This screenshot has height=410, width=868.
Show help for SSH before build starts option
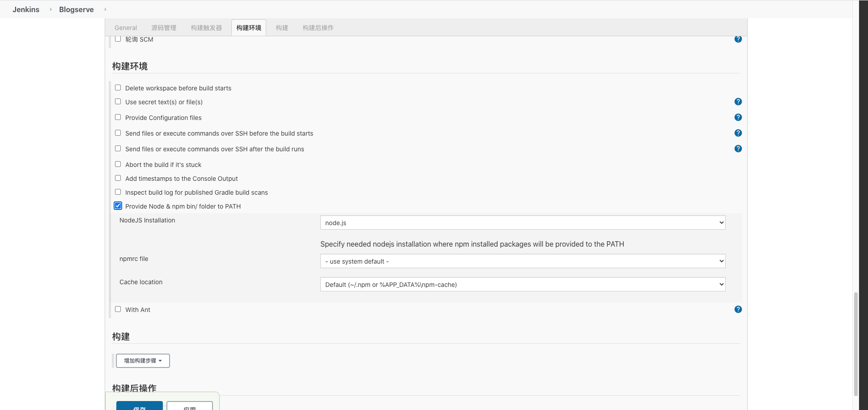[x=738, y=133]
